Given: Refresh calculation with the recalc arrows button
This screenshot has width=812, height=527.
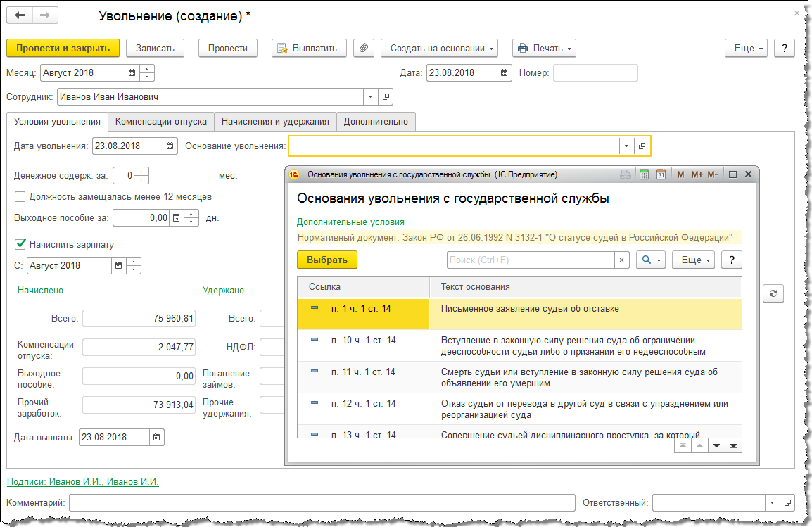Looking at the screenshot, I should pos(773,293).
